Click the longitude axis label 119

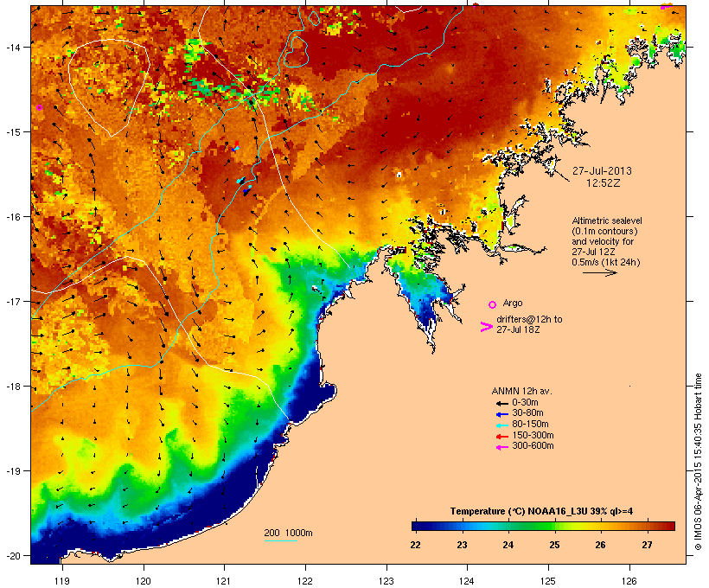coord(62,581)
